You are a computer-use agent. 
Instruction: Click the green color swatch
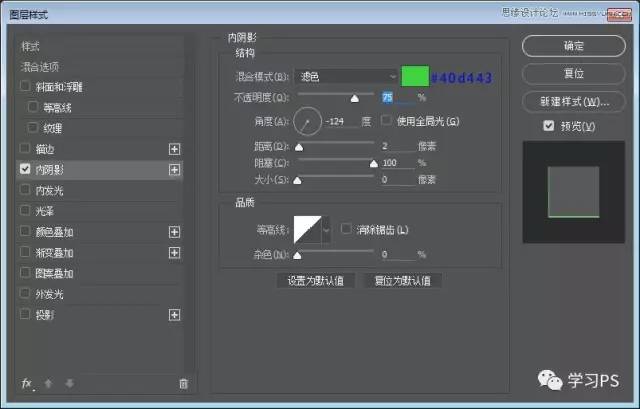[414, 77]
